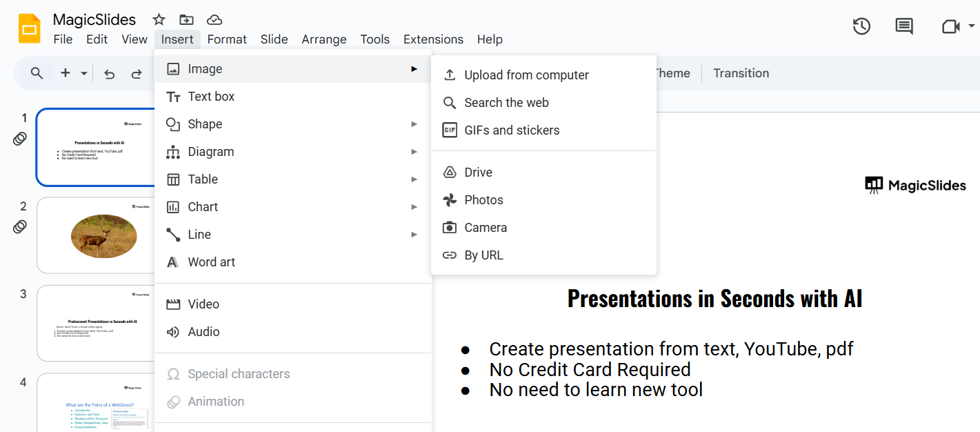
Task: Select the slide 2 deer thumbnail
Action: pos(96,235)
